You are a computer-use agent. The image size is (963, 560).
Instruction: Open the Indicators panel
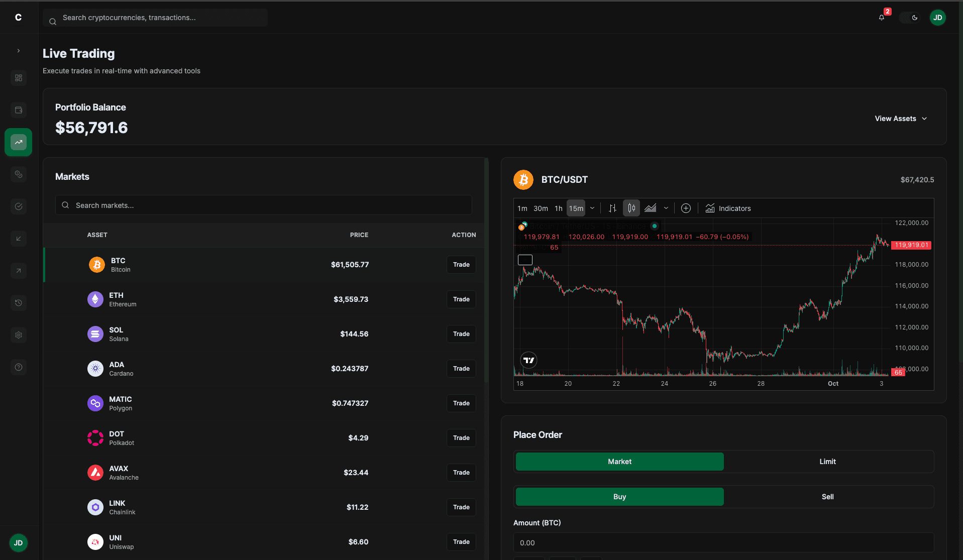728,208
